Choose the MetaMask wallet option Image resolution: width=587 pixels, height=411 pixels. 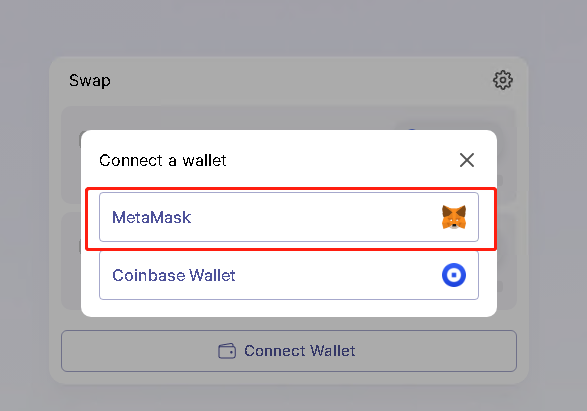tap(289, 217)
